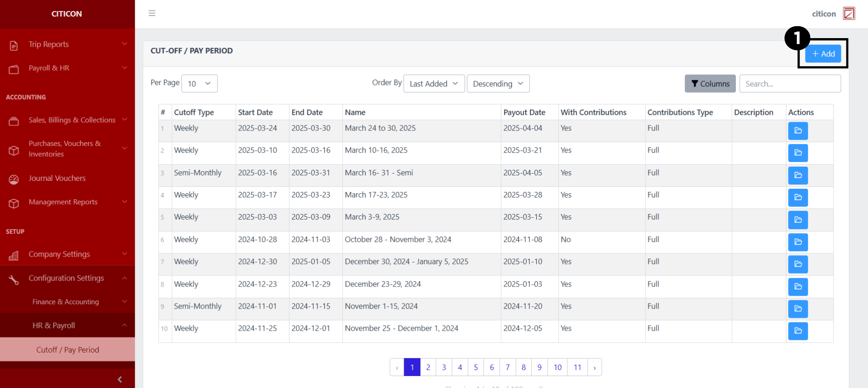This screenshot has height=388, width=868.
Task: Click the Search input field
Action: tap(790, 84)
